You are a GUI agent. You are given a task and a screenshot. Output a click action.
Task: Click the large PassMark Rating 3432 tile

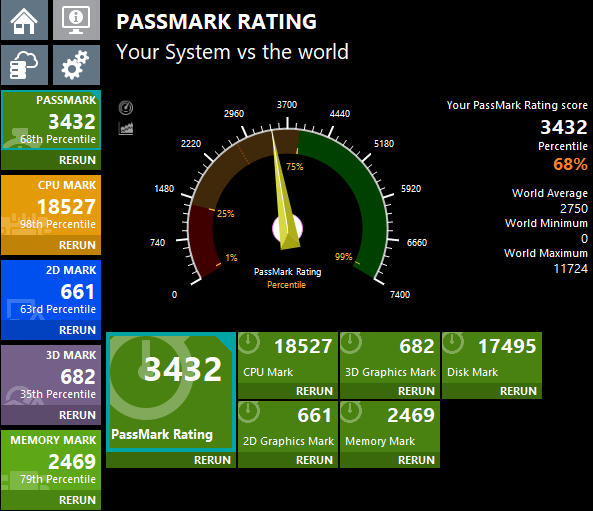[171, 392]
